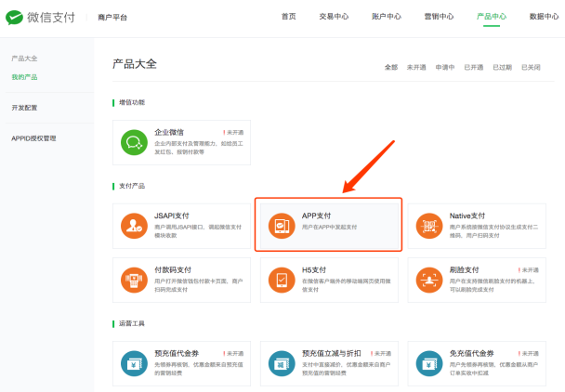Open the 首页 top navigation tab

click(x=289, y=17)
